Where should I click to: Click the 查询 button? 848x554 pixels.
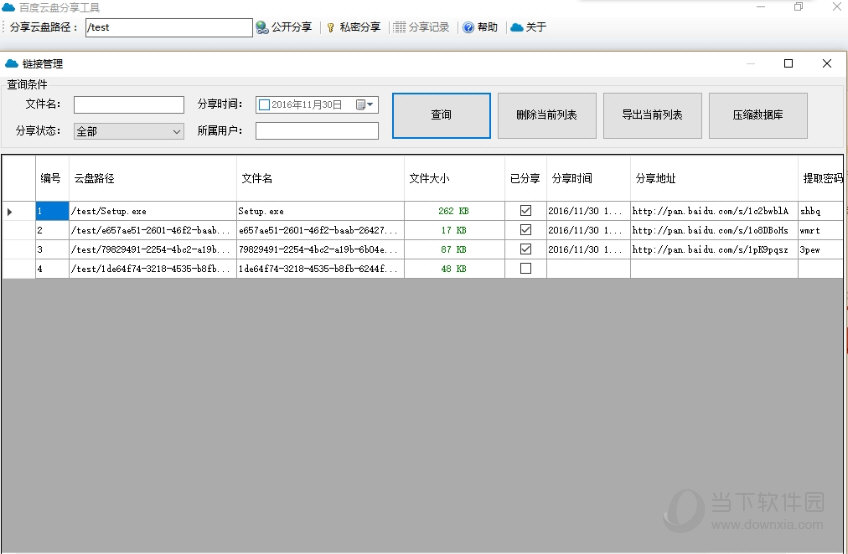441,115
